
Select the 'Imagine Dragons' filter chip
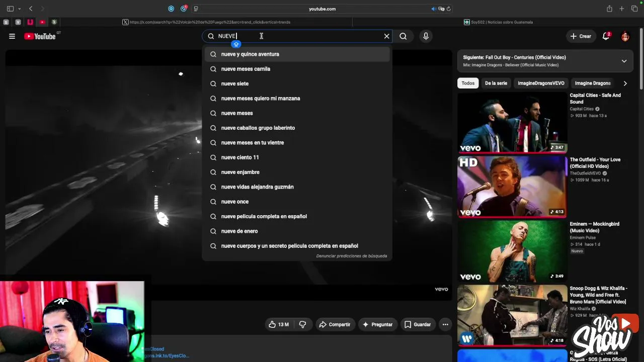[593, 83]
